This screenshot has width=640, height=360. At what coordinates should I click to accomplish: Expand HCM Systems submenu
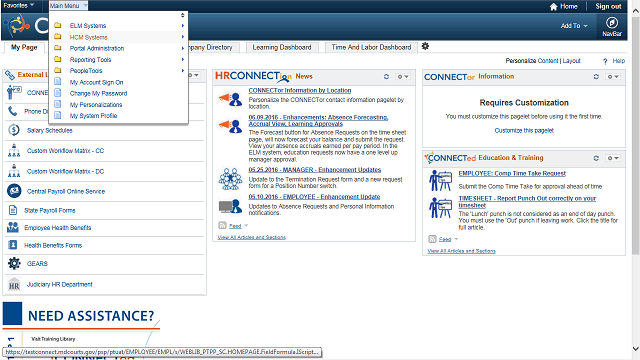click(183, 37)
